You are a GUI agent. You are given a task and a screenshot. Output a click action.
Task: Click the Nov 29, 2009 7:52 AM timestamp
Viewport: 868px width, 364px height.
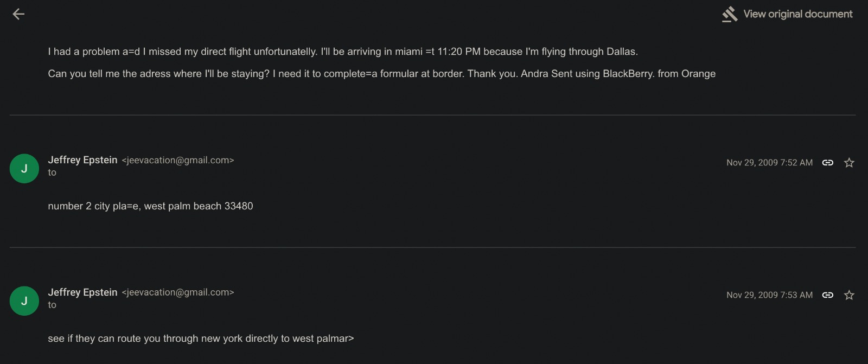769,163
